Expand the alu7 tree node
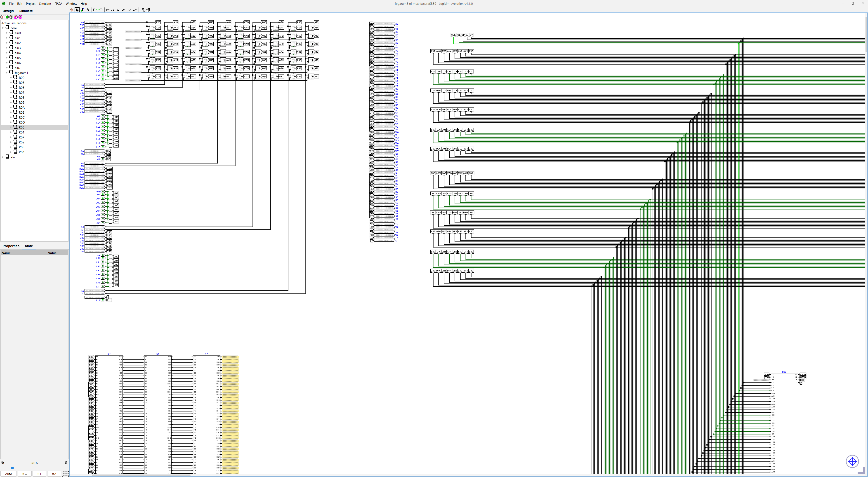The image size is (868, 477). [7, 68]
